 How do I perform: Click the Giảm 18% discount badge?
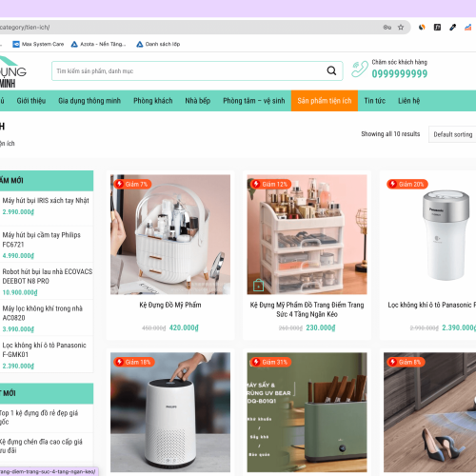point(134,362)
